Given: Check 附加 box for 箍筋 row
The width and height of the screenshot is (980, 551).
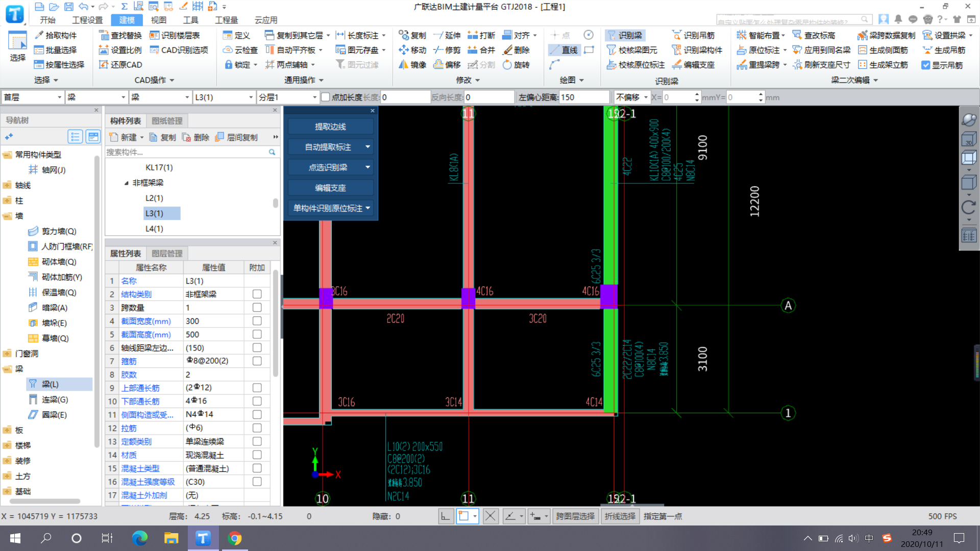Looking at the screenshot, I should pos(257,361).
